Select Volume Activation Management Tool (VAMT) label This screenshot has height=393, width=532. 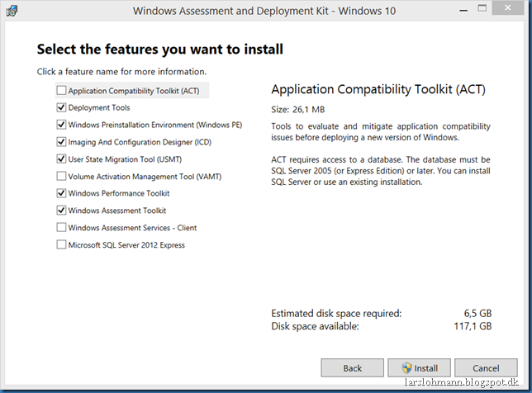[145, 177]
